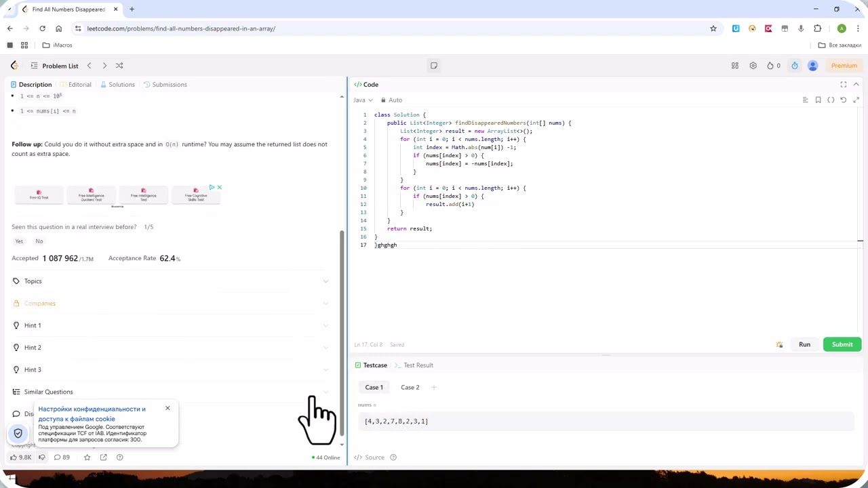Open the layout grid icon
The width and height of the screenshot is (868, 488).
(734, 66)
